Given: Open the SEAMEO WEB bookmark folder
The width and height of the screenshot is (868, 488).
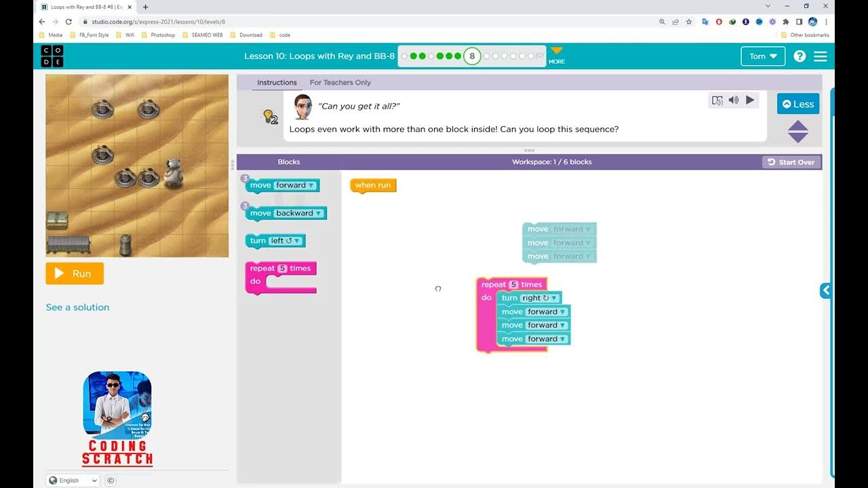Looking at the screenshot, I should [x=203, y=35].
